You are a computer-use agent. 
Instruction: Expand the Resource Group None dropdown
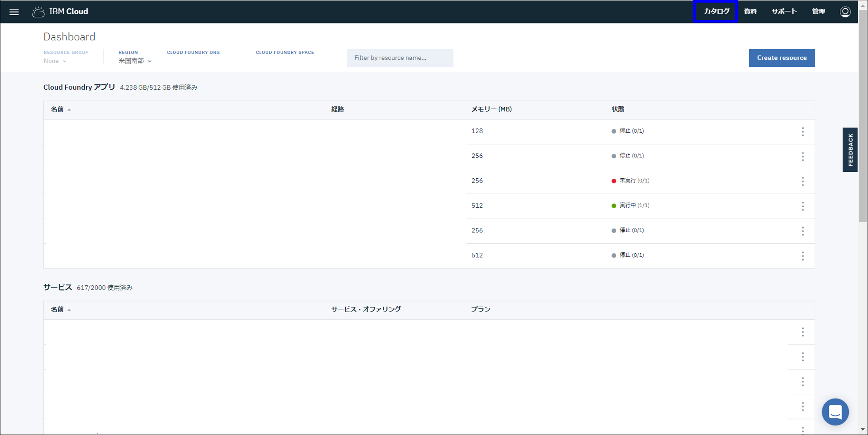pyautogui.click(x=55, y=61)
